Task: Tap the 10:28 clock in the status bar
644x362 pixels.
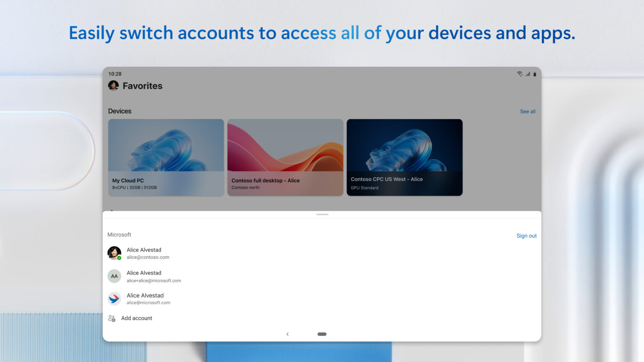Action: pos(115,74)
